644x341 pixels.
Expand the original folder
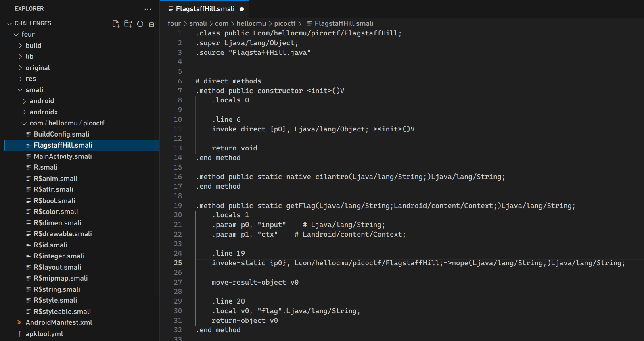point(21,68)
